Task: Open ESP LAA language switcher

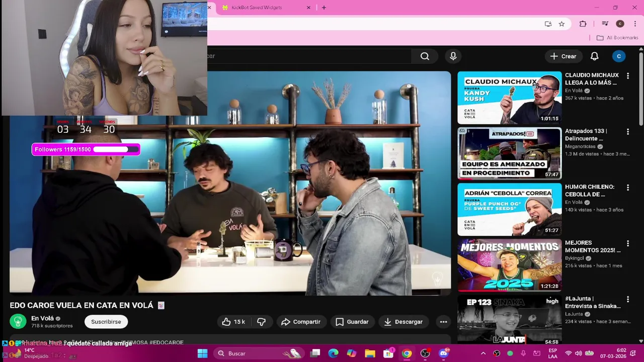Action: coord(553,353)
